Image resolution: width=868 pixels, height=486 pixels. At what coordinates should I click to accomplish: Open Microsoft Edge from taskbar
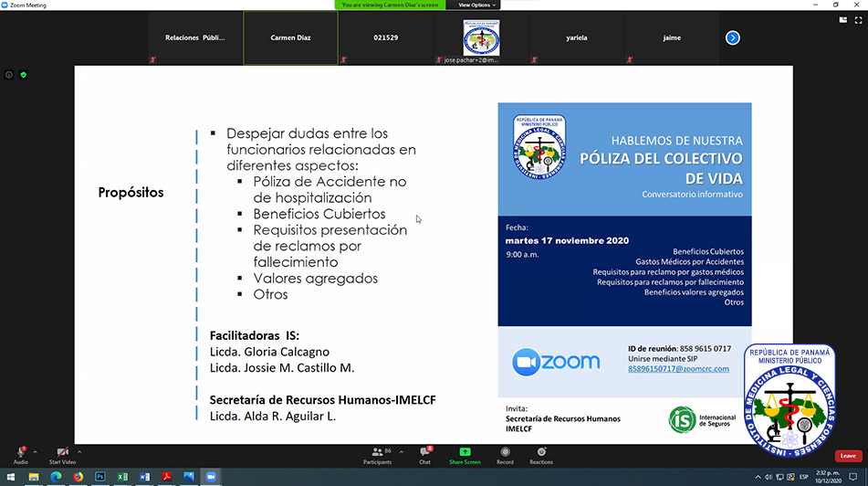[x=56, y=477]
